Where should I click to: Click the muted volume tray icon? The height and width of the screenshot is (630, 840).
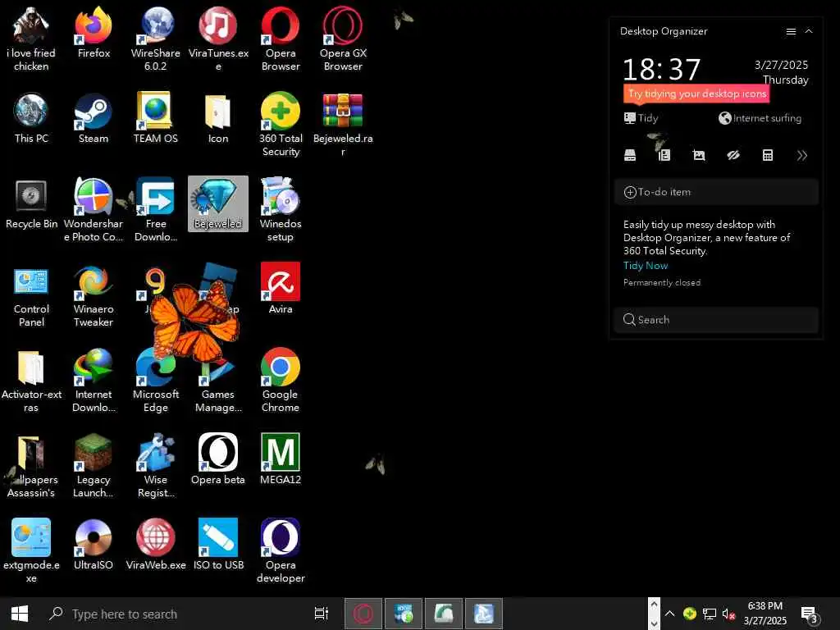(x=728, y=614)
